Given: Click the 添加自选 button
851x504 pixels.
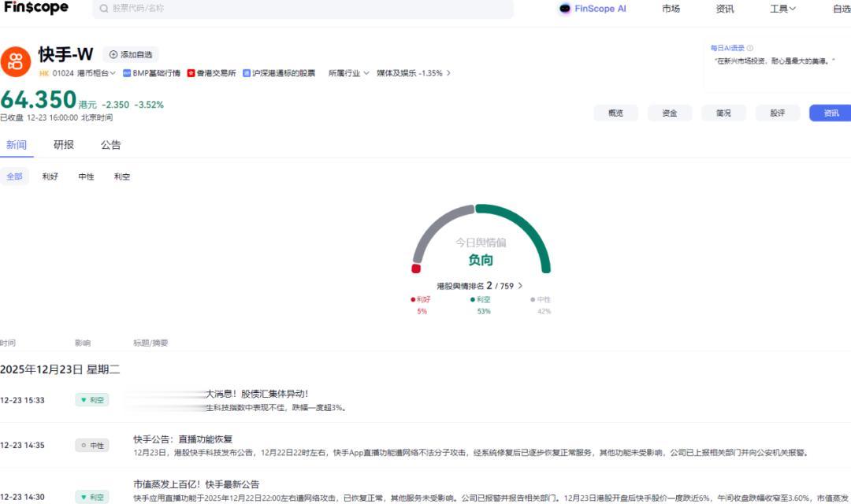Looking at the screenshot, I should click(x=131, y=54).
